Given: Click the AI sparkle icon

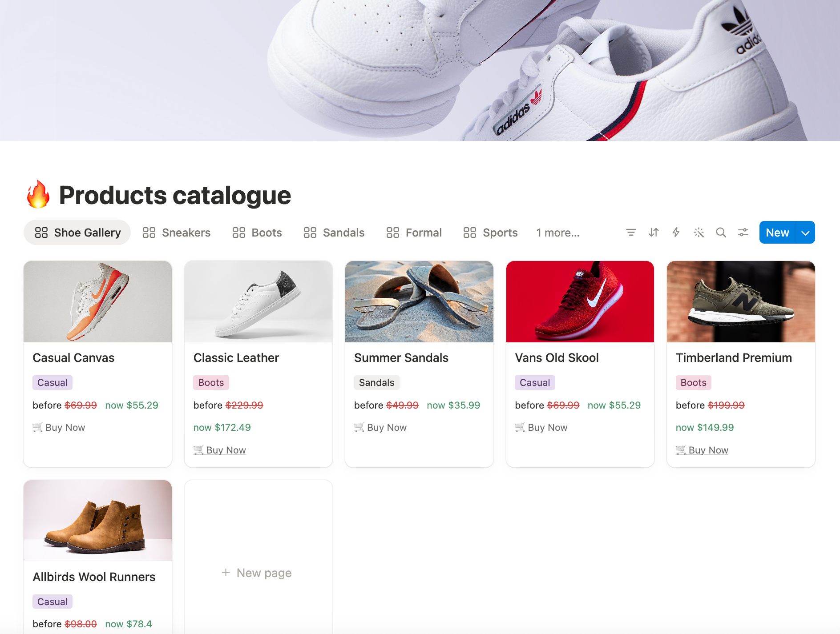Looking at the screenshot, I should pos(699,233).
